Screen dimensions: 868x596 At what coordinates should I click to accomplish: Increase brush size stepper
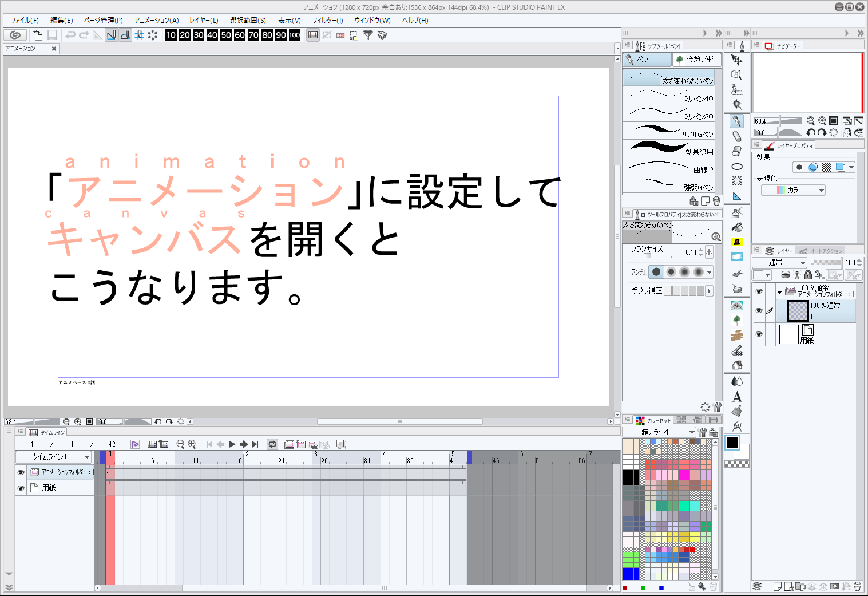[700, 250]
